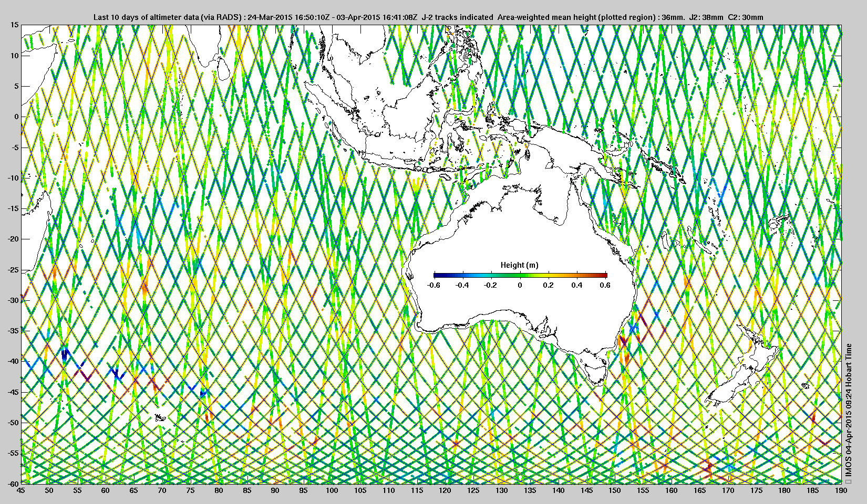
Task: Click the "-0.6" colour bar label
Action: point(434,285)
